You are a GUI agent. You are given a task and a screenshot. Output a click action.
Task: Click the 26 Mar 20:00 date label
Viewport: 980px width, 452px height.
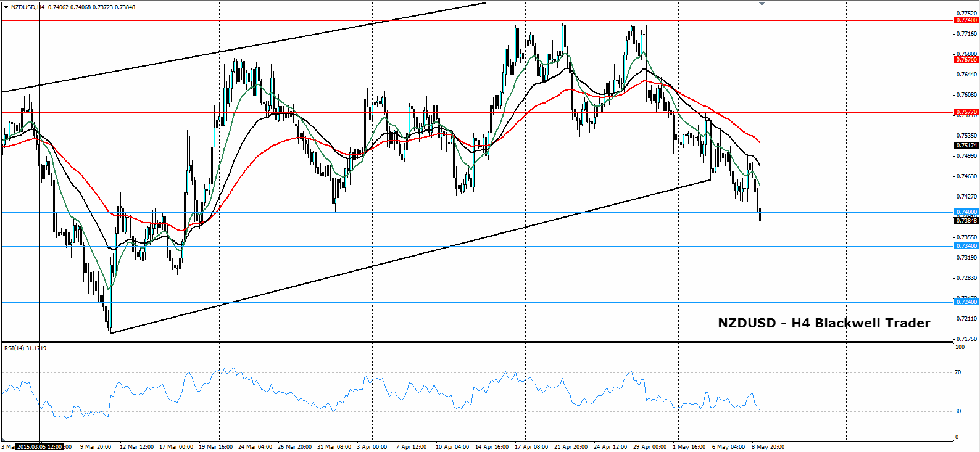(294, 447)
